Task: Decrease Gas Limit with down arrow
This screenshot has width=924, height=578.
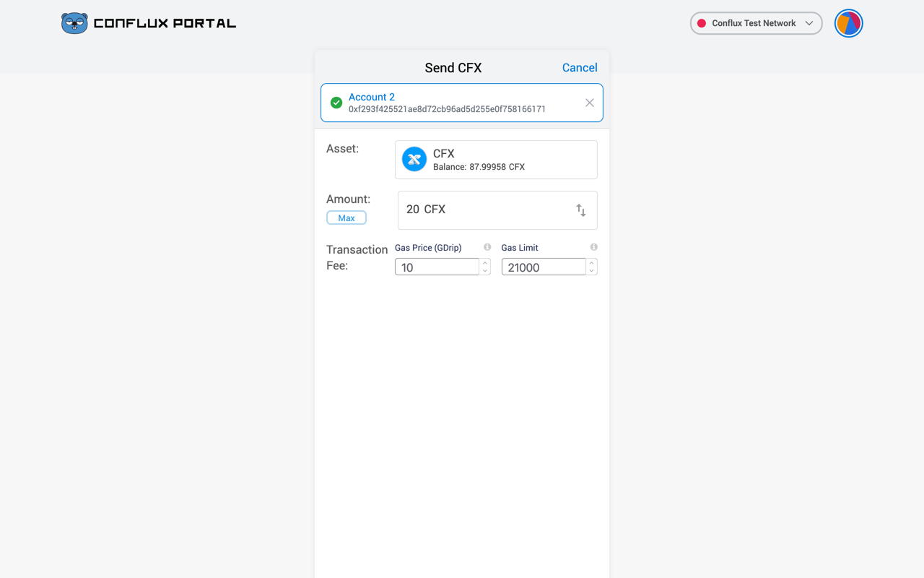Action: 591,271
